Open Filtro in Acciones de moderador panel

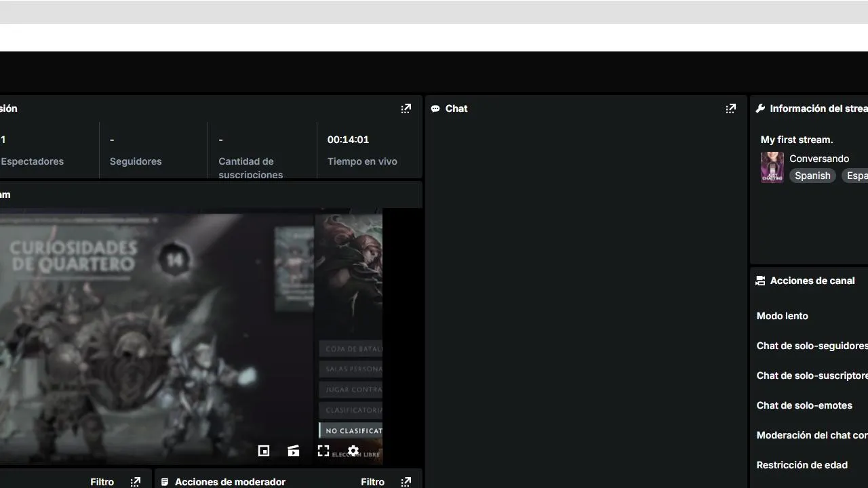(373, 482)
